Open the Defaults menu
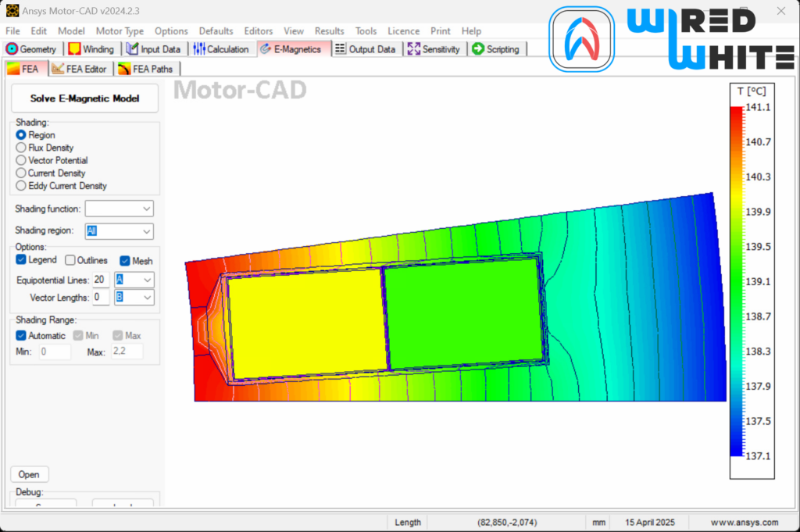Image resolution: width=800 pixels, height=532 pixels. 216,31
